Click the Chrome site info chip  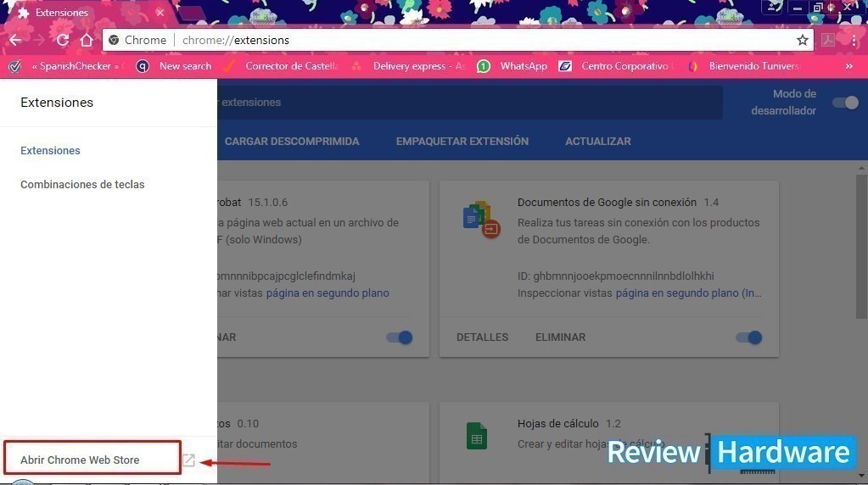[137, 40]
